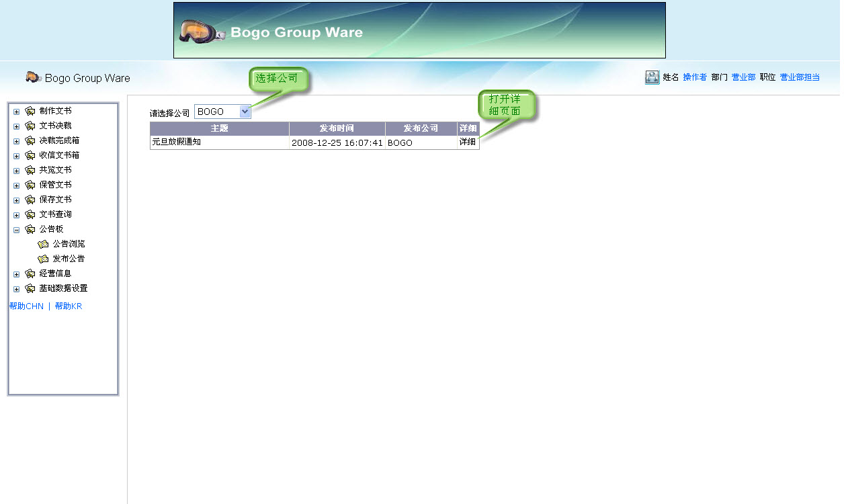
Task: Click the icon next to 发布公告
Action: (x=44, y=259)
